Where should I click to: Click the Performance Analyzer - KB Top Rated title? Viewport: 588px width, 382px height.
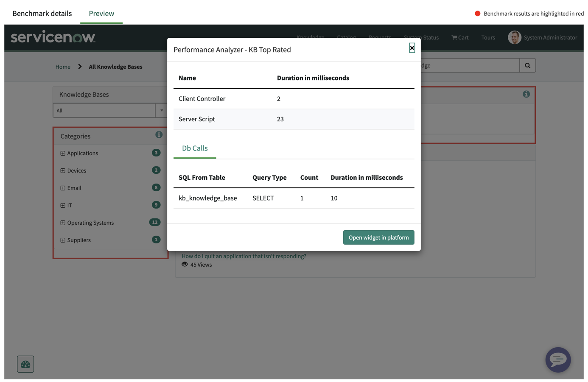click(x=232, y=50)
